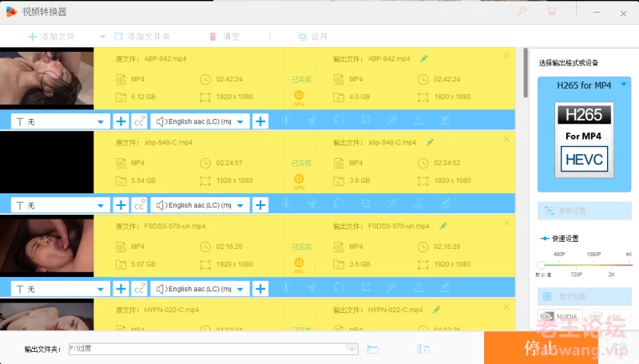Open subtitle dropdown under abp-948-C.mp4

[60, 205]
